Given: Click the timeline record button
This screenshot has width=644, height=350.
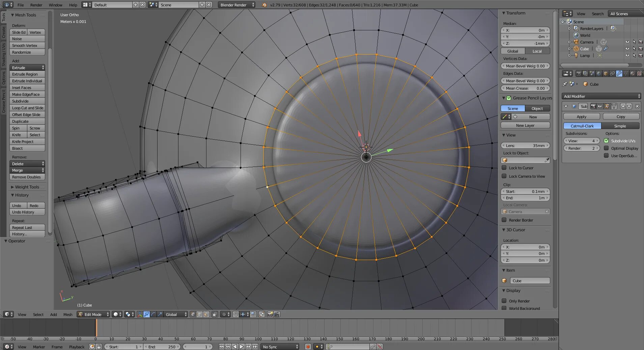Looking at the screenshot, I should 308,347.
